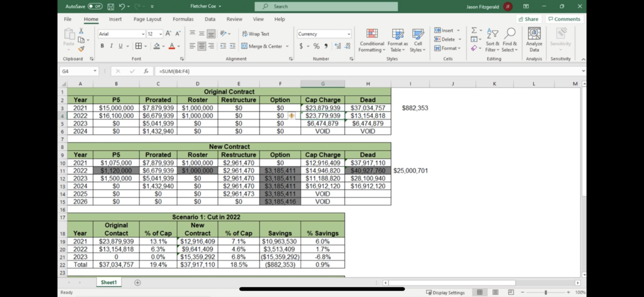644x297 pixels.
Task: Click the Percent Style icon
Action: [317, 47]
